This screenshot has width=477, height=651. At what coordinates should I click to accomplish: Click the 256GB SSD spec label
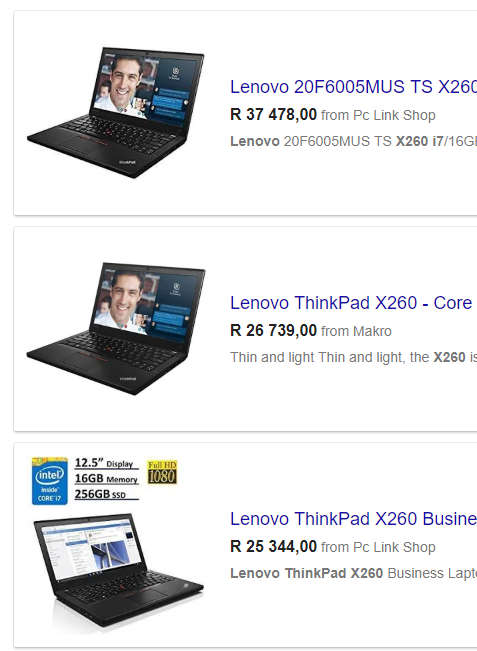point(100,494)
